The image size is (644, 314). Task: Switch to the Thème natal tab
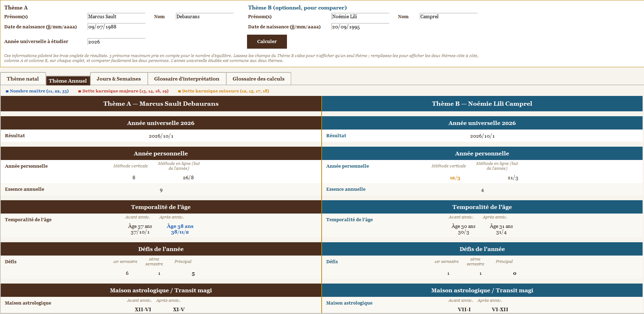(x=23, y=79)
